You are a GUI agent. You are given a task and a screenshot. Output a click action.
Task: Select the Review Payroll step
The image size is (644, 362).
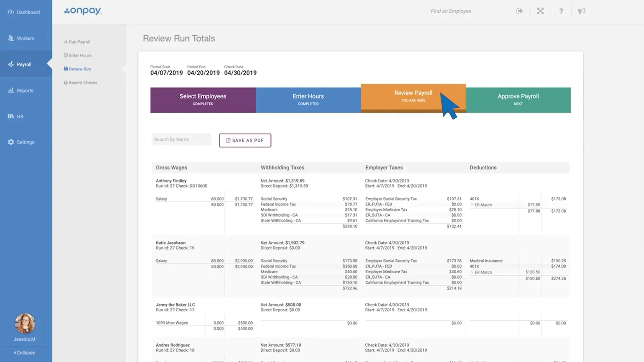(413, 98)
